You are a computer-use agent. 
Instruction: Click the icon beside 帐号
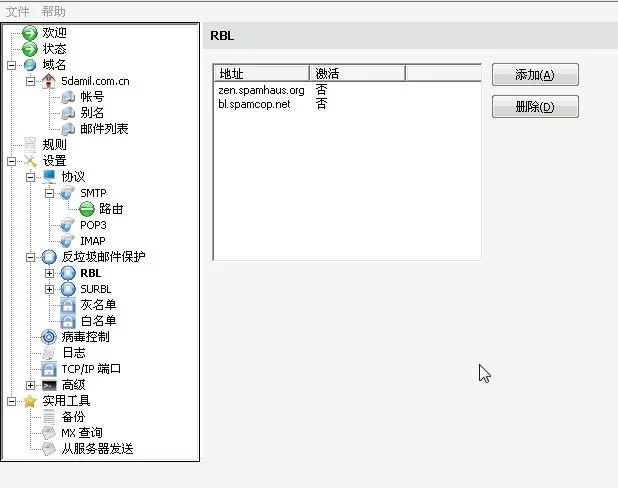pyautogui.click(x=68, y=97)
